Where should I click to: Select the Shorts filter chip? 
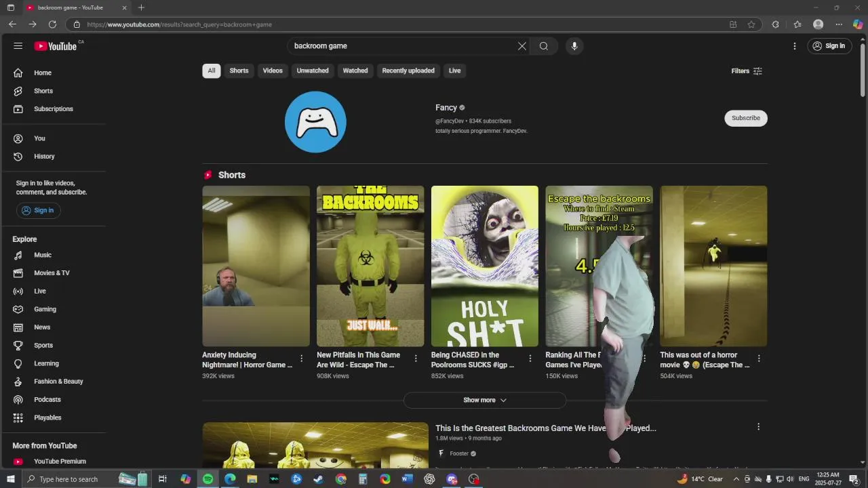pyautogui.click(x=239, y=70)
